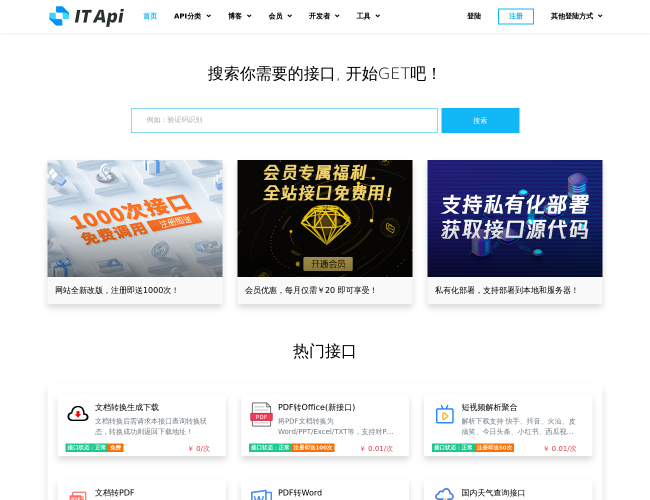Viewport: 650px width, 500px height.
Task: Expand the API分类 dropdown menu
Action: 192,16
